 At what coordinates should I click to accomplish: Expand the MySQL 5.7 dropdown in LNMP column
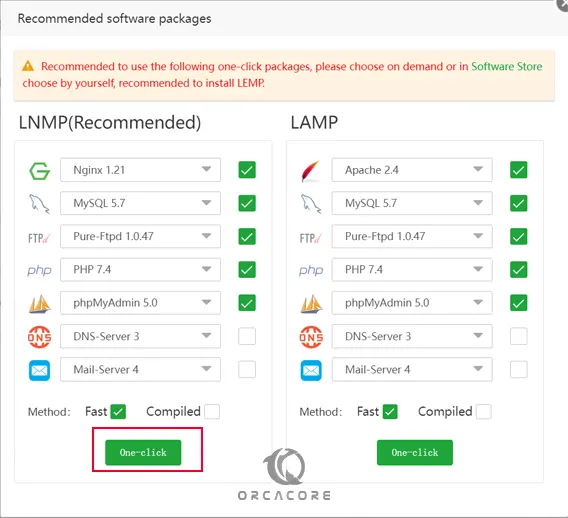(140, 203)
